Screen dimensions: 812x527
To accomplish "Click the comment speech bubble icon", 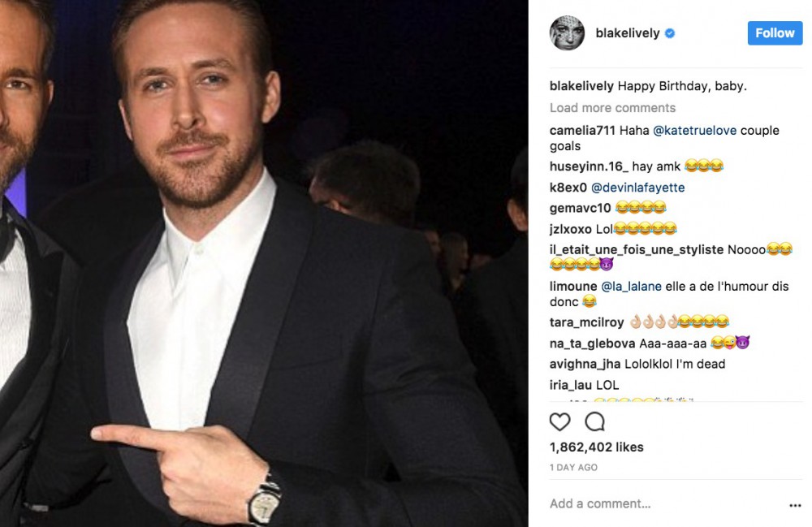I will 595,421.
